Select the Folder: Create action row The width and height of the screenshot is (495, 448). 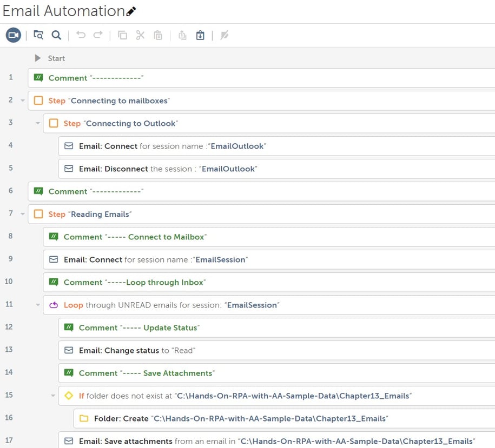point(284,418)
